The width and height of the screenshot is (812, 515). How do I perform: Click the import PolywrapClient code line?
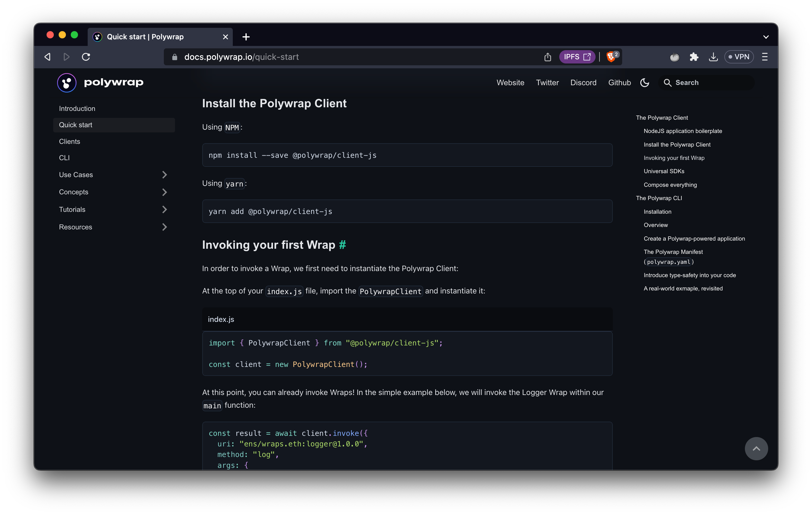325,343
